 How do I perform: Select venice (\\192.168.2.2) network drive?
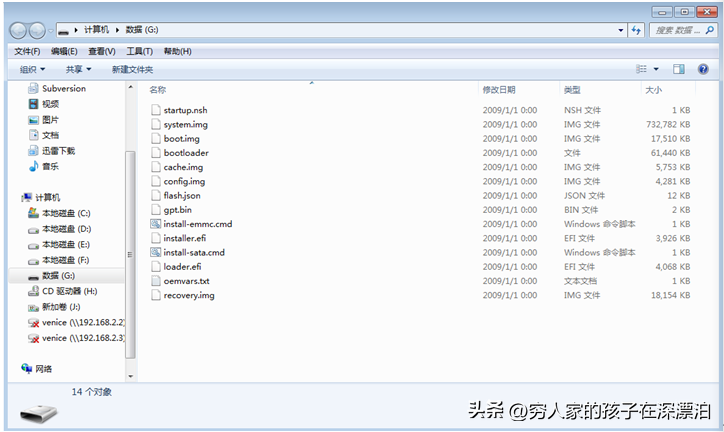coord(76,323)
